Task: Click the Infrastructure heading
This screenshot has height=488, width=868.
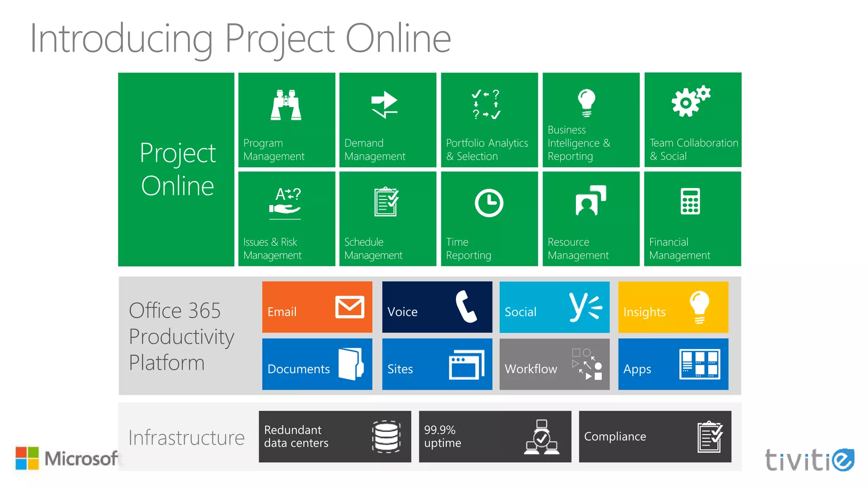Action: [186, 438]
